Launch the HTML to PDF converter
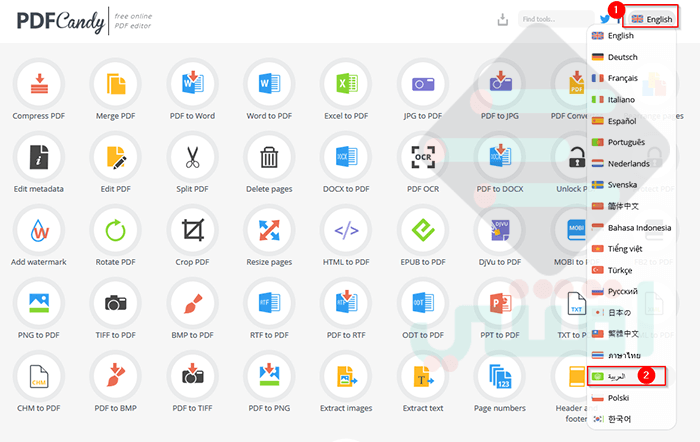This screenshot has height=442, width=700. tap(346, 231)
